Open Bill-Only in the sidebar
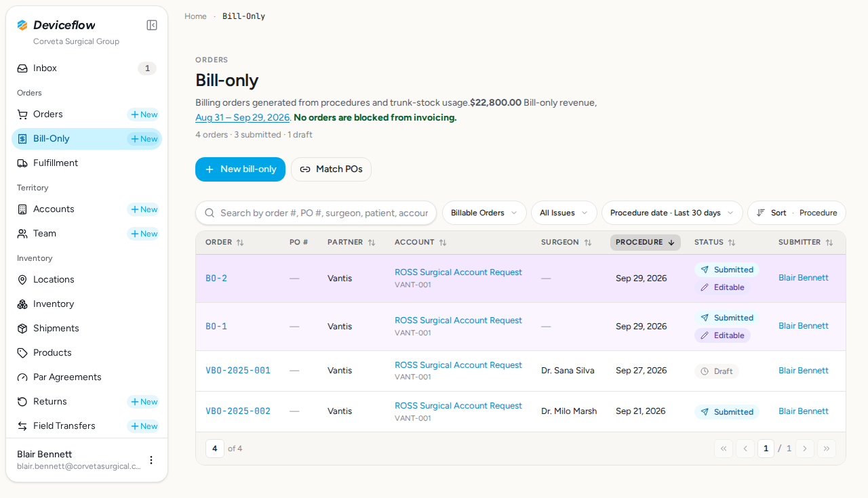This screenshot has width=868, height=498. 87,139
